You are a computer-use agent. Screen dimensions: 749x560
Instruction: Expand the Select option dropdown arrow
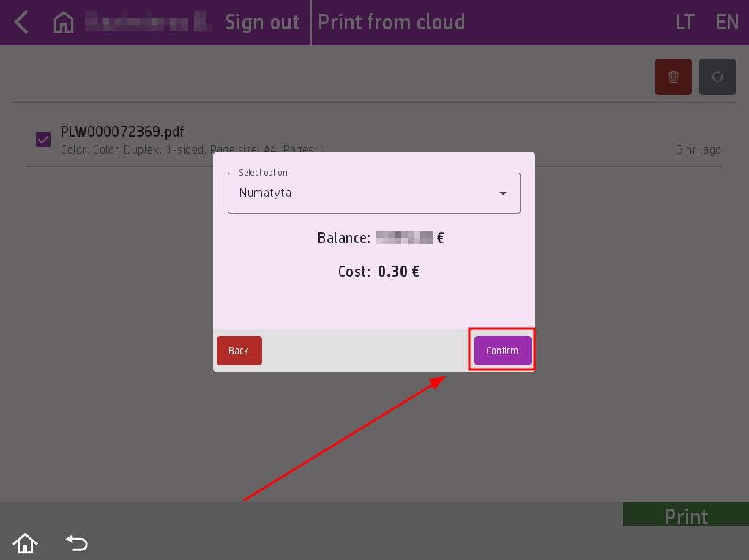click(503, 193)
